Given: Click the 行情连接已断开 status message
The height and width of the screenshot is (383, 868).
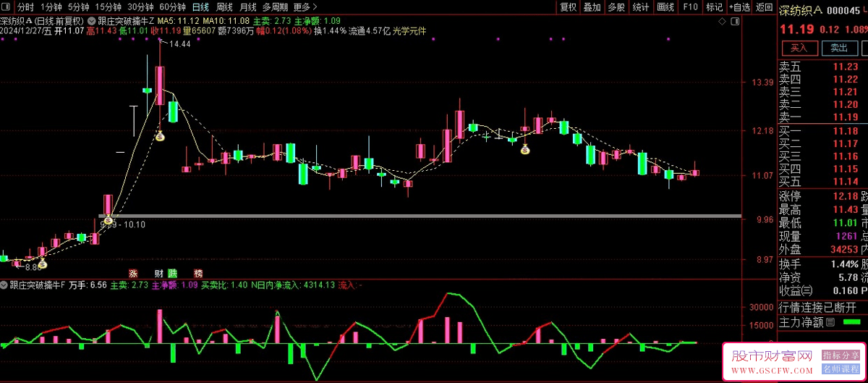Looking at the screenshot, I should [x=818, y=307].
